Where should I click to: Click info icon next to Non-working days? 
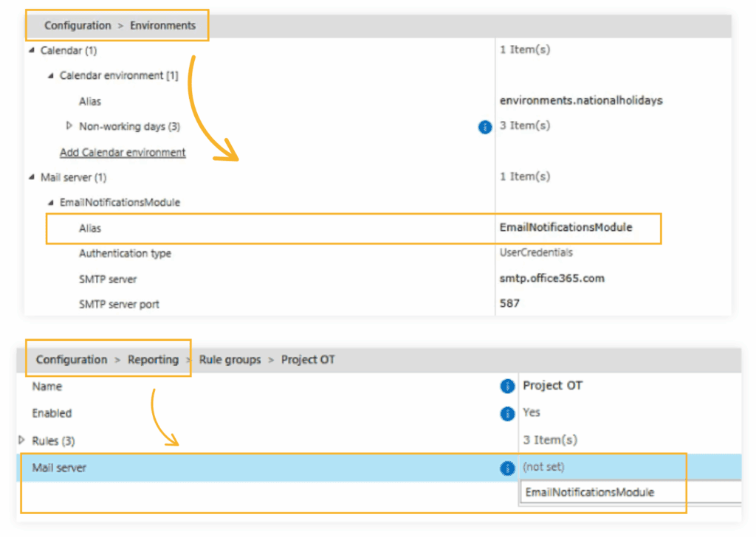click(484, 127)
